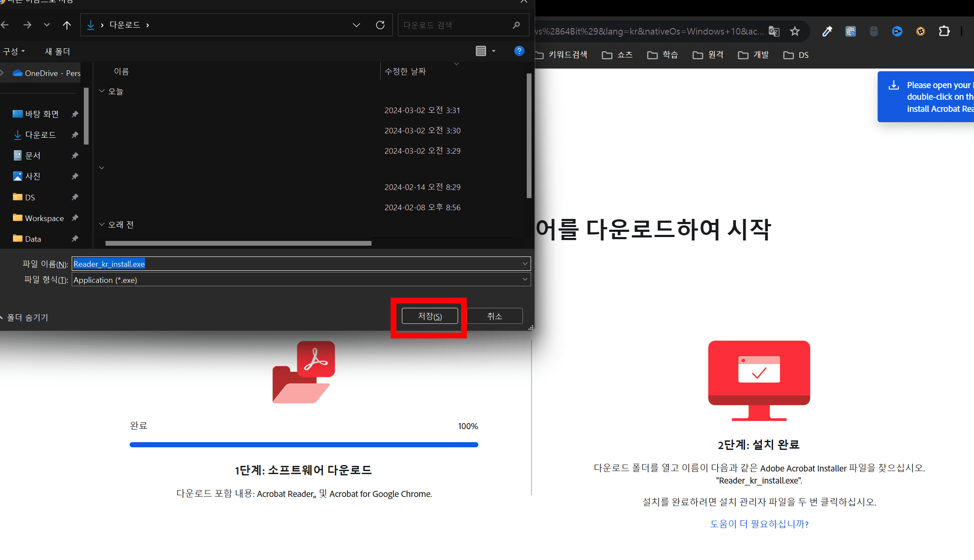The height and width of the screenshot is (560, 974).
Task: Click the 도움이 더 필요하십니까? link
Action: pyautogui.click(x=759, y=524)
